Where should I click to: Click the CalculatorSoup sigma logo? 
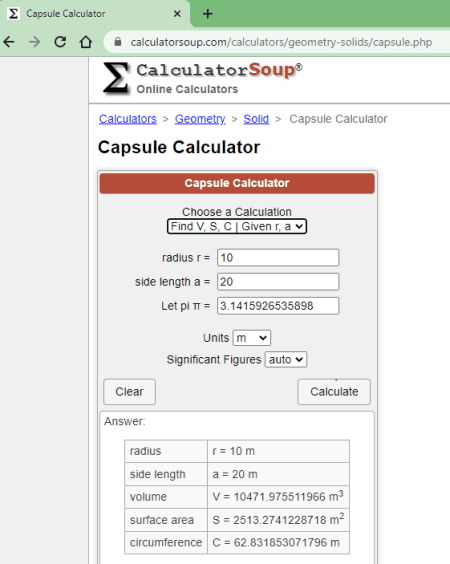pyautogui.click(x=116, y=78)
